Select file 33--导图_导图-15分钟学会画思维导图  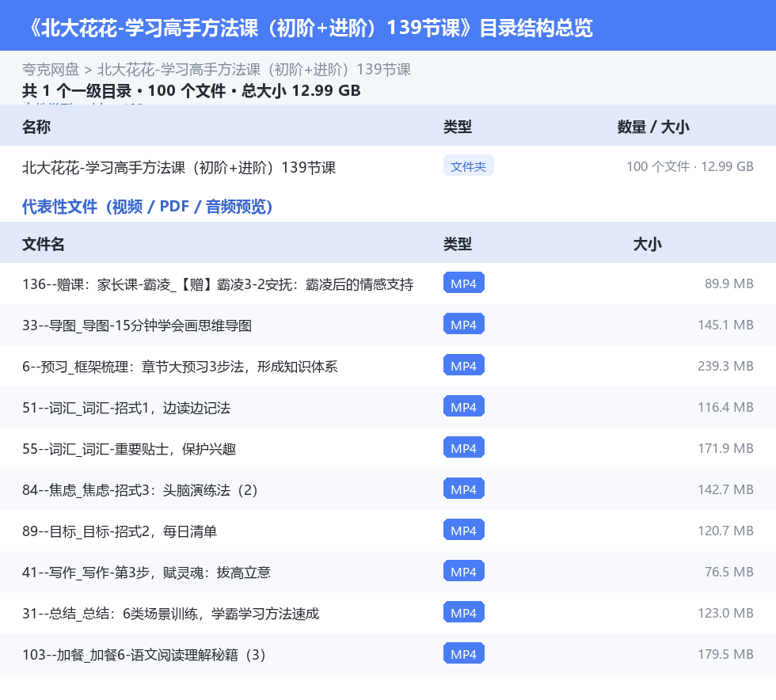click(388, 325)
